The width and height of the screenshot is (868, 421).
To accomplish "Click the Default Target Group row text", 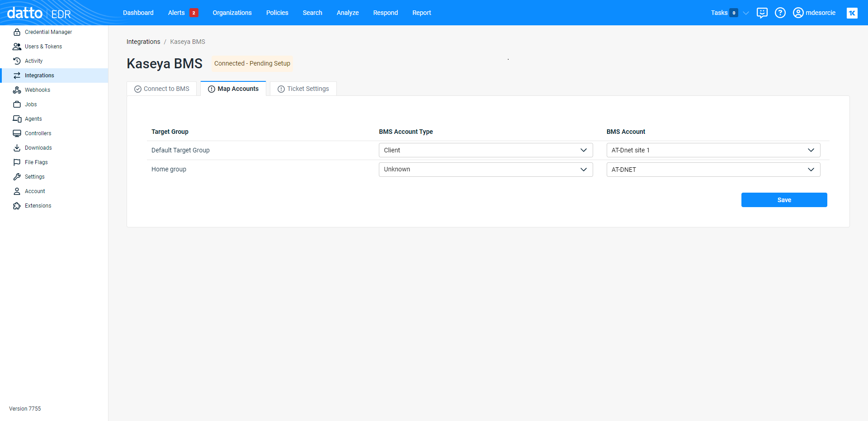I will coord(180,150).
